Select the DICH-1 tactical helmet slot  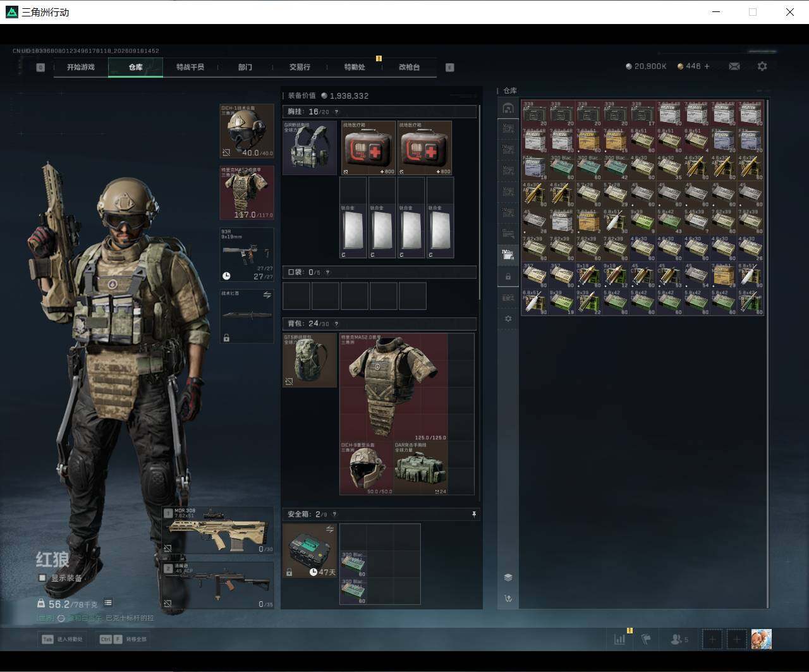click(246, 131)
